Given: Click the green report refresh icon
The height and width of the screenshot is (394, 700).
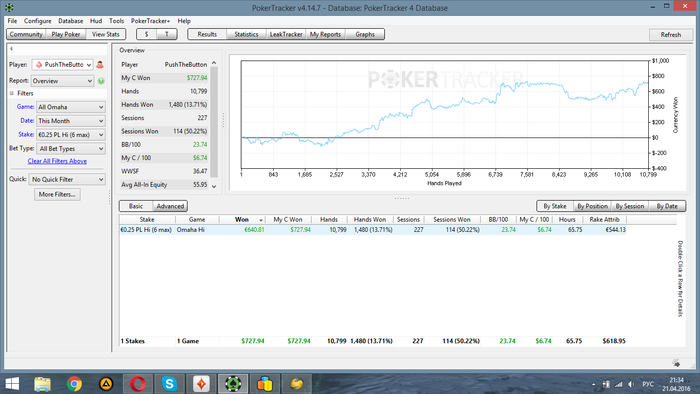Looking at the screenshot, I should [x=101, y=81].
